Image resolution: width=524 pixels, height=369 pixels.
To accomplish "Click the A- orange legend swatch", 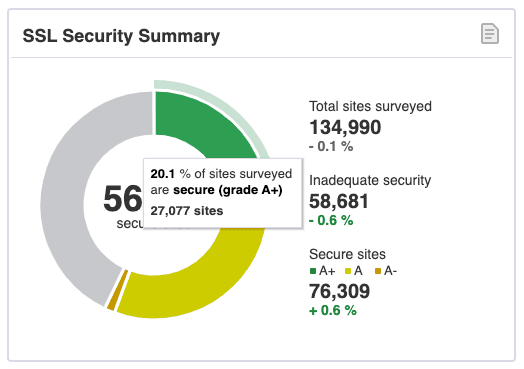I will 378,271.
